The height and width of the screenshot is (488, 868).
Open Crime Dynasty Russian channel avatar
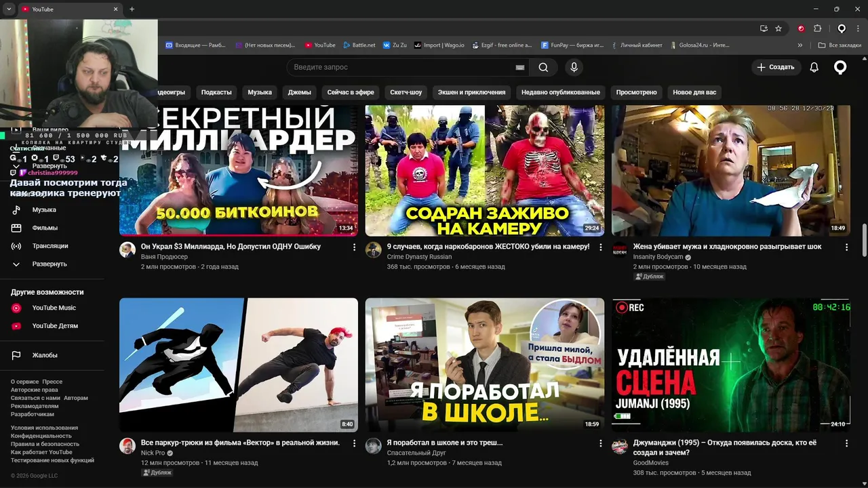pyautogui.click(x=374, y=250)
